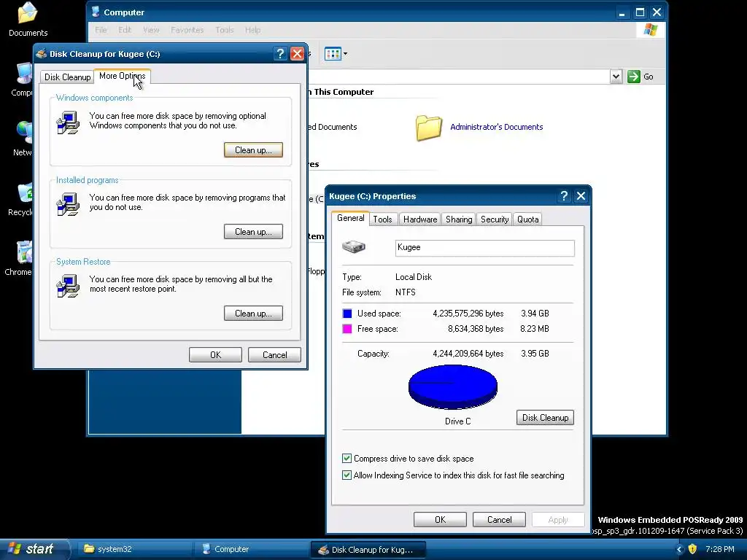Click OK in Kugee Properties dialog
This screenshot has width=747, height=560.
(x=440, y=519)
